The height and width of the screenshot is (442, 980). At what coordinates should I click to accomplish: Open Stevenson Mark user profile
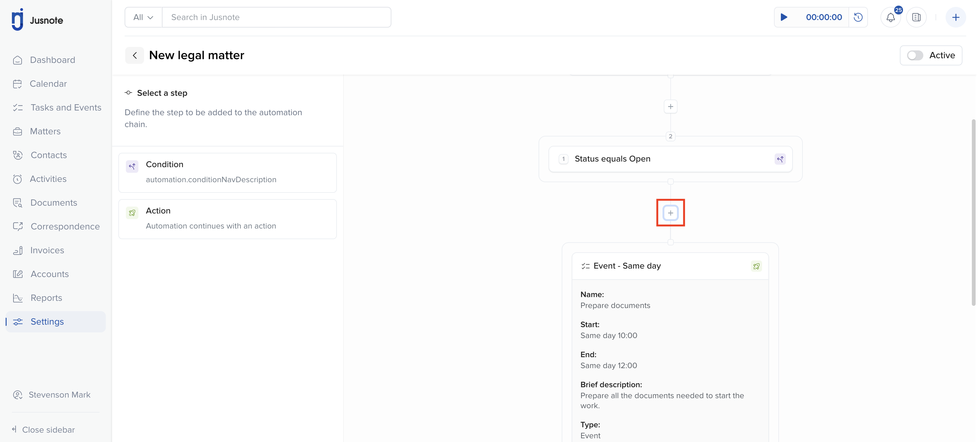click(x=52, y=395)
